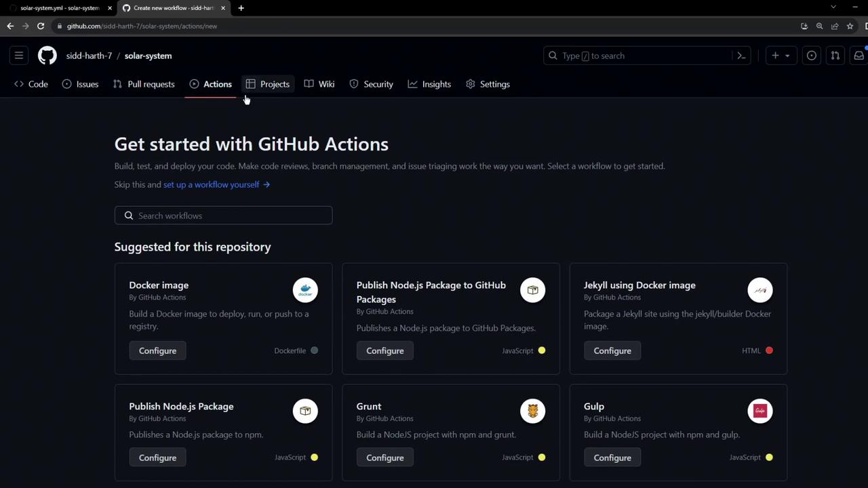Click the browser address bar URL
The image size is (868, 488).
(142, 26)
